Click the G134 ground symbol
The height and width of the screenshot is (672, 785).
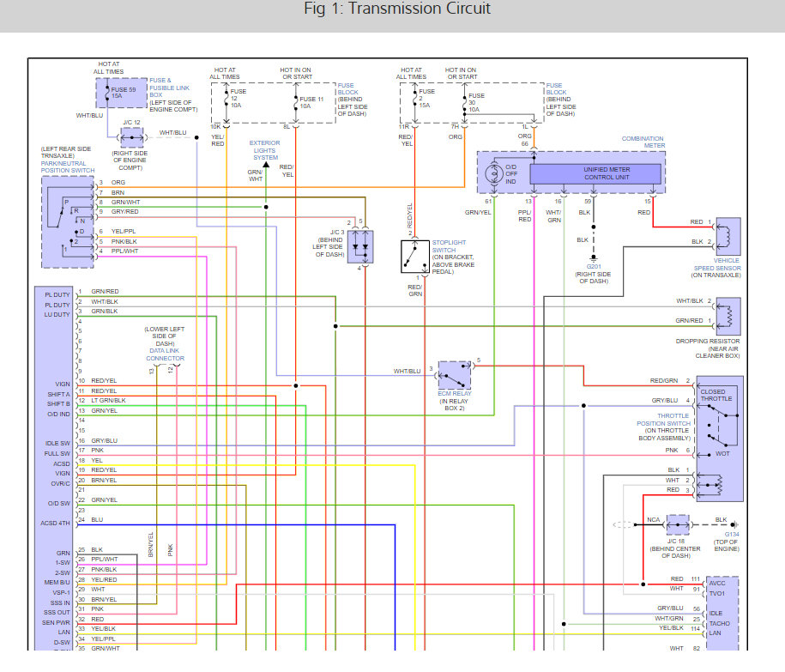tap(734, 524)
